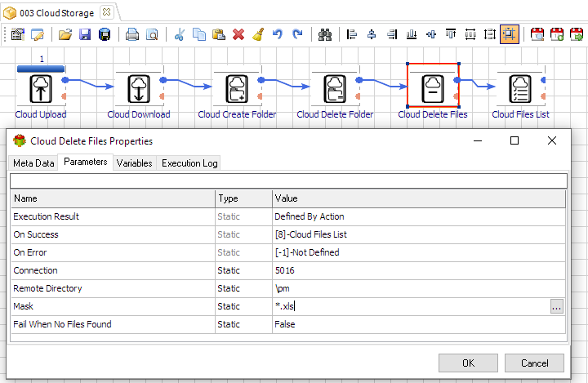Click the Type column header
Screen dimensions: 588x383
243,198
